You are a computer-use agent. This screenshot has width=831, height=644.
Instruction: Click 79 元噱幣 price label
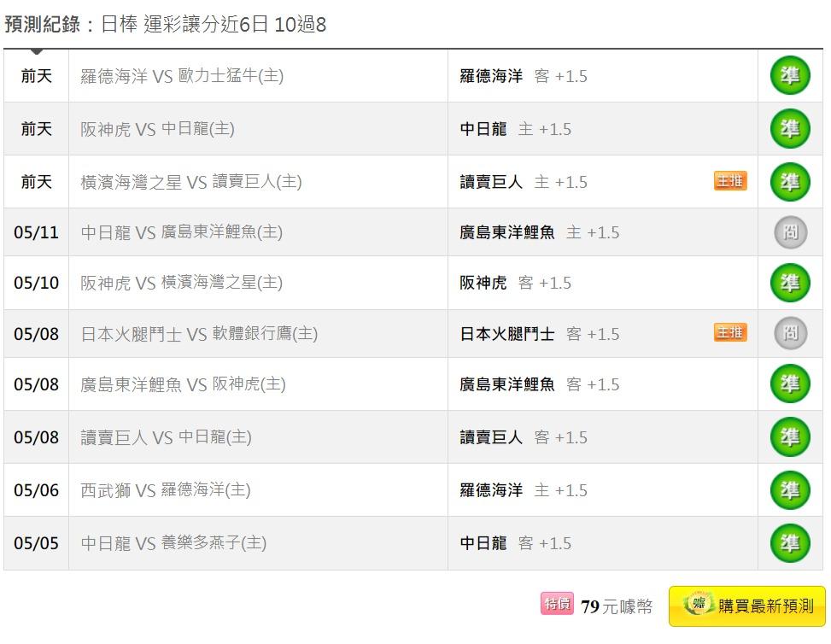click(x=617, y=606)
